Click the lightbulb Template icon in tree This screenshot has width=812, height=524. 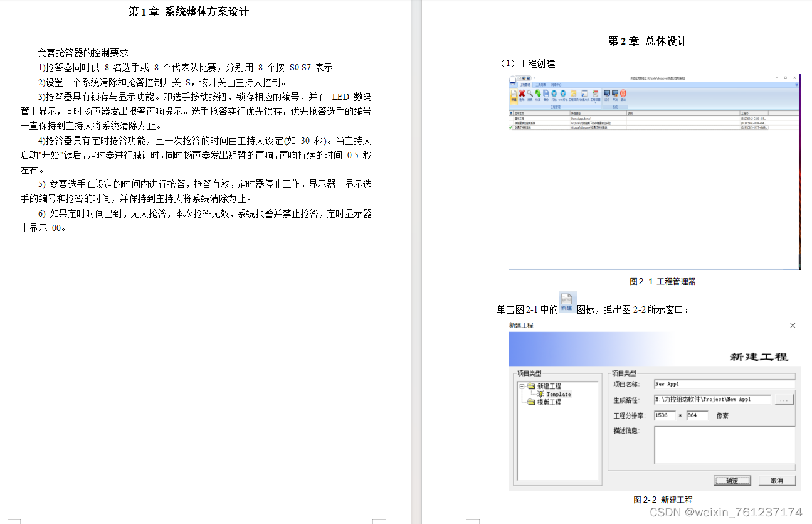pos(541,394)
